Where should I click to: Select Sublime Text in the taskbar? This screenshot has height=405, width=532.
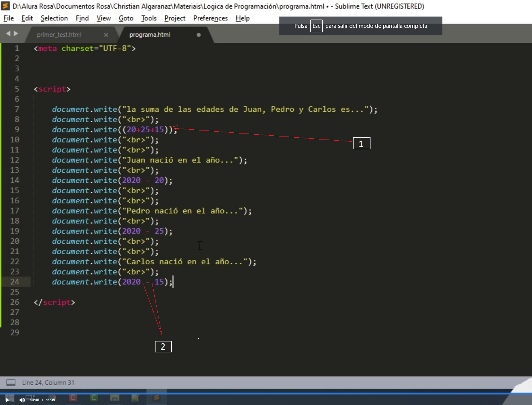click(x=157, y=397)
